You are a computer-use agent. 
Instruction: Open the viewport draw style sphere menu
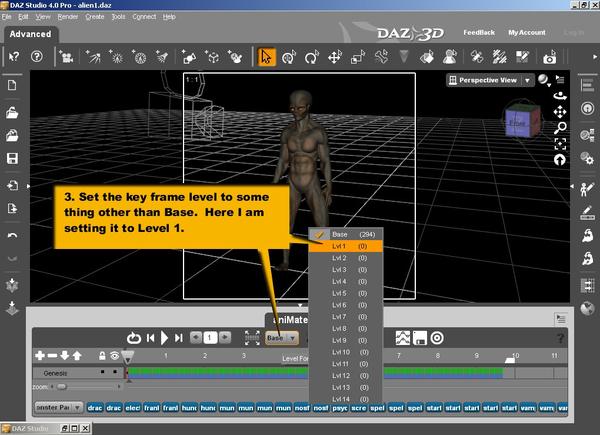point(544,80)
